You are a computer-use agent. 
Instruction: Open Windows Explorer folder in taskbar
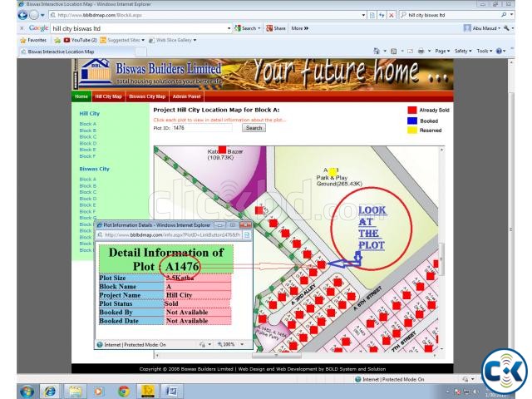point(74,392)
